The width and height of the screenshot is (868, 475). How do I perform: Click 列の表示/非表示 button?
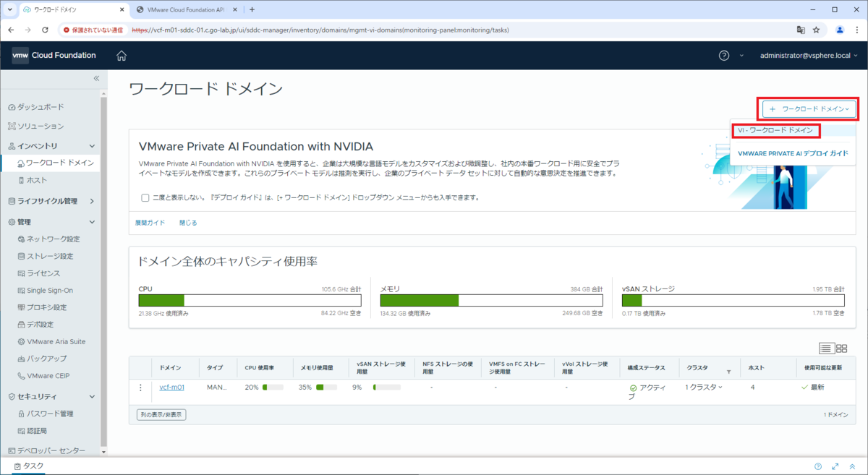(161, 415)
